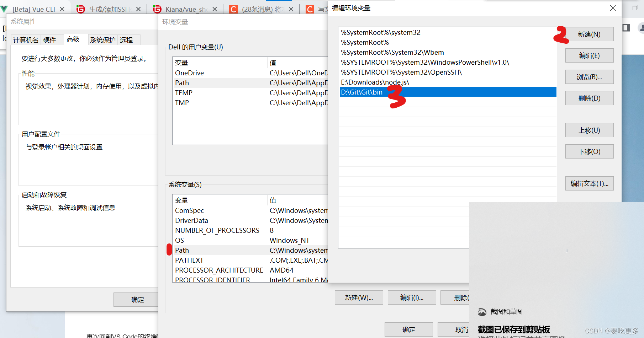Switch to 系统保护 tab in System Properties

coord(102,40)
